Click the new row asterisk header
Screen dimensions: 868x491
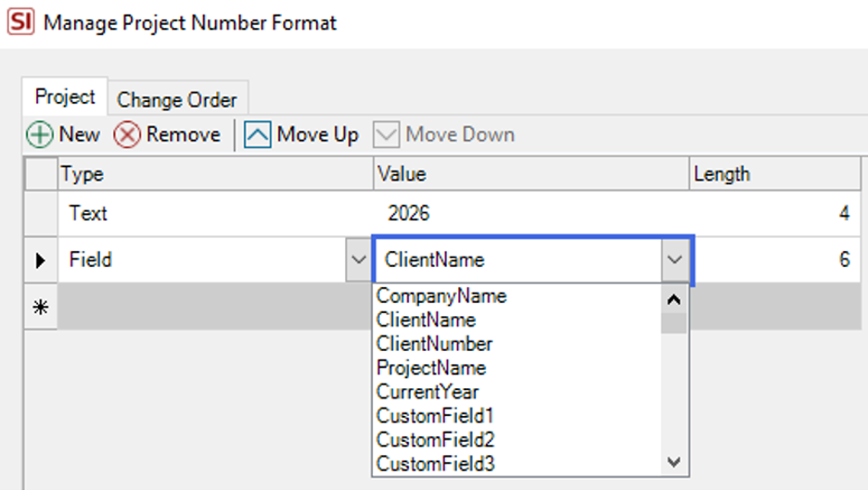[40, 308]
